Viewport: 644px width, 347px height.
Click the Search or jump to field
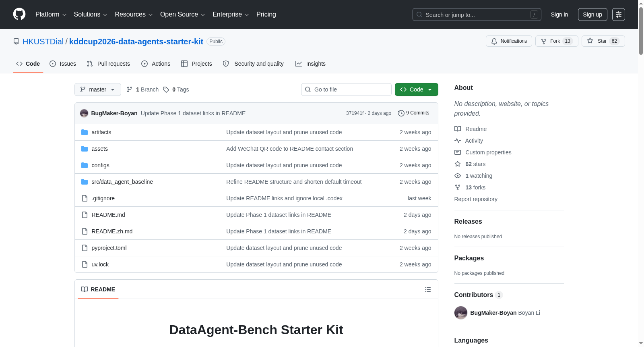pos(477,15)
